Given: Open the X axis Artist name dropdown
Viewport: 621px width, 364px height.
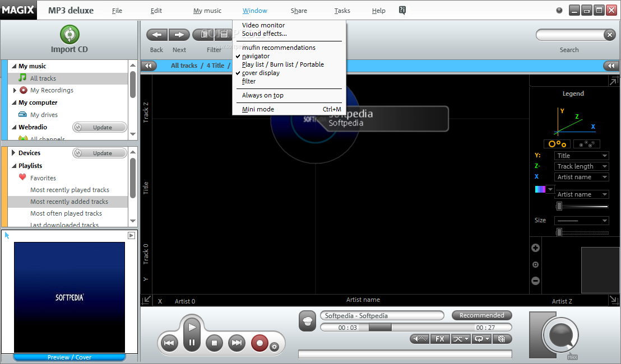Looking at the screenshot, I should click(x=581, y=177).
